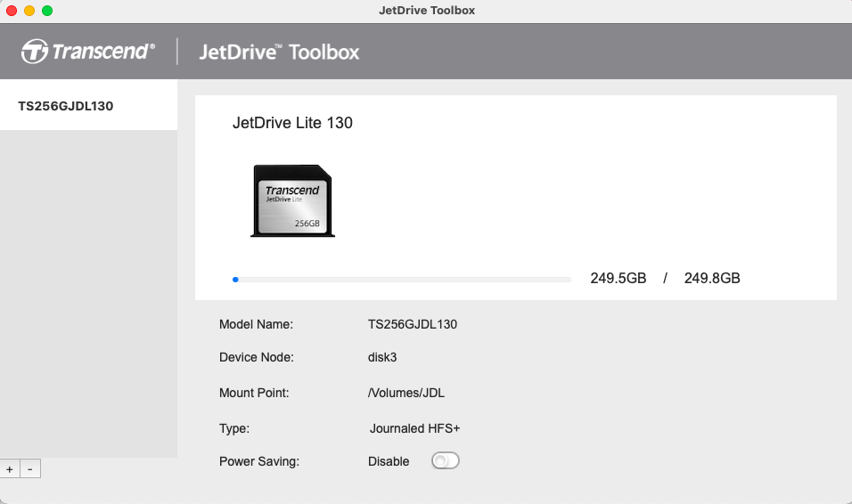Click the Type value Journaled HFS+
The width and height of the screenshot is (852, 504).
tap(414, 428)
